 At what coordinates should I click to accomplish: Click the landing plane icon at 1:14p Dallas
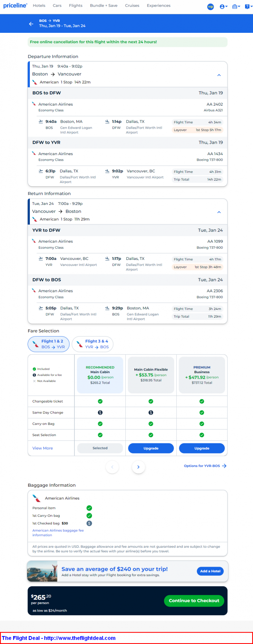pos(107,121)
